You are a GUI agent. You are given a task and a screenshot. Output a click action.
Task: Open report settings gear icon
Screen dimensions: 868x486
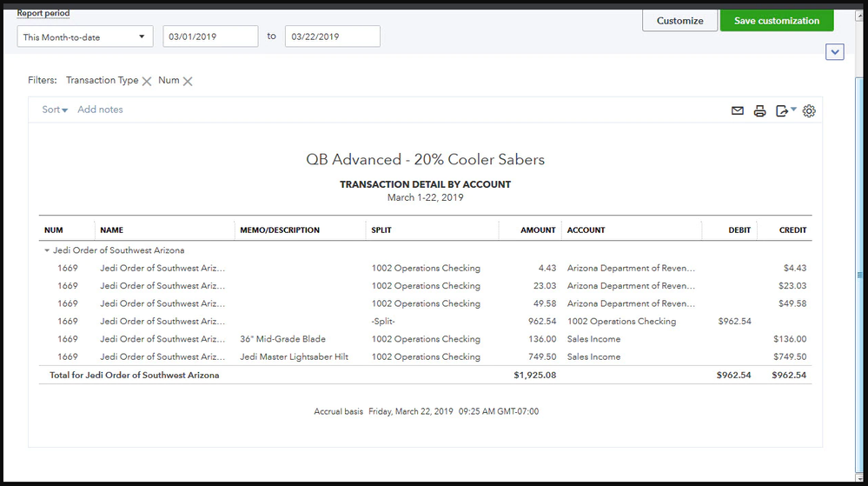(809, 111)
